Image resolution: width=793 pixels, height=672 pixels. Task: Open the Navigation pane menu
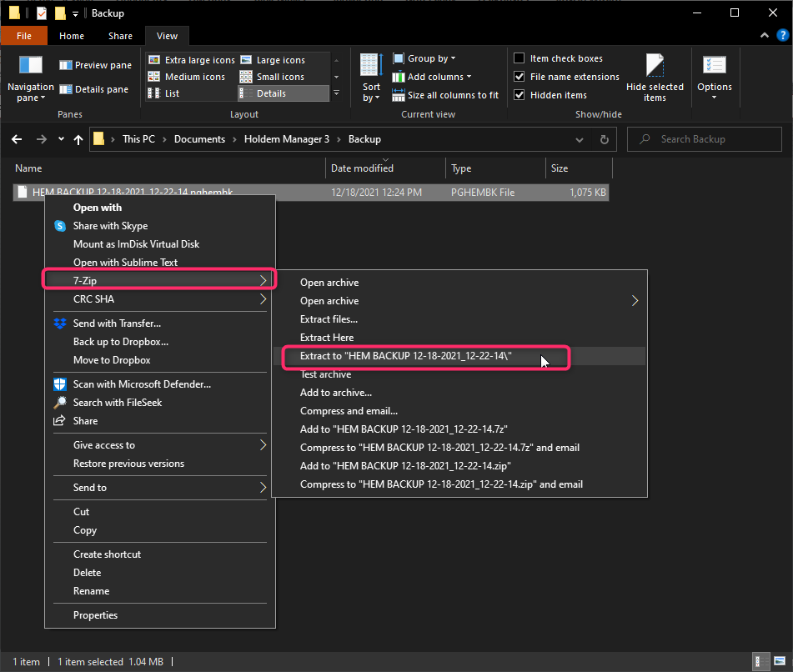click(30, 78)
